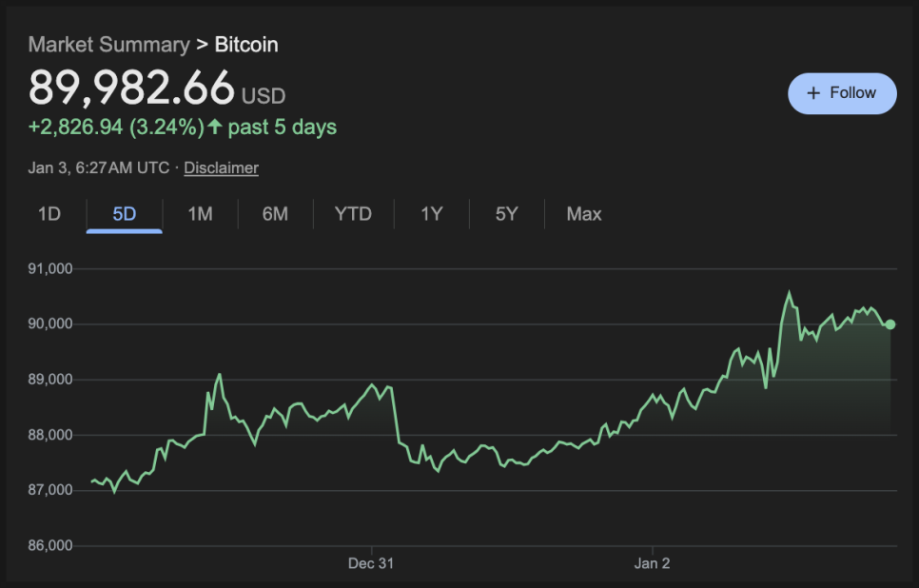Click the green up arrow indicator

(215, 127)
